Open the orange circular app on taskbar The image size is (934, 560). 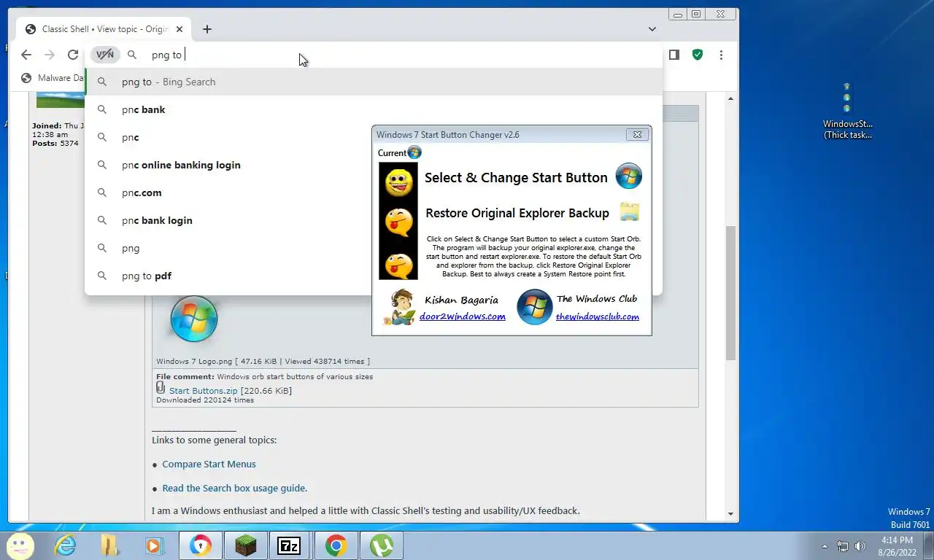pyautogui.click(x=200, y=545)
